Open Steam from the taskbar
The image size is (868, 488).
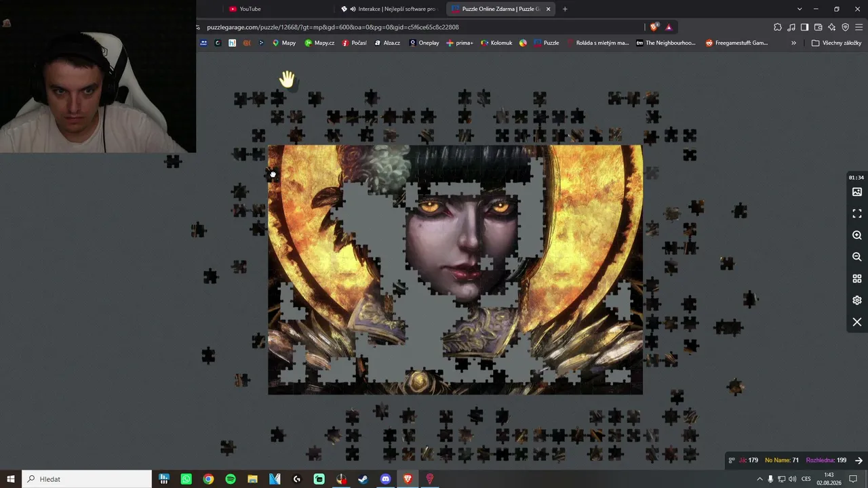coord(363,479)
